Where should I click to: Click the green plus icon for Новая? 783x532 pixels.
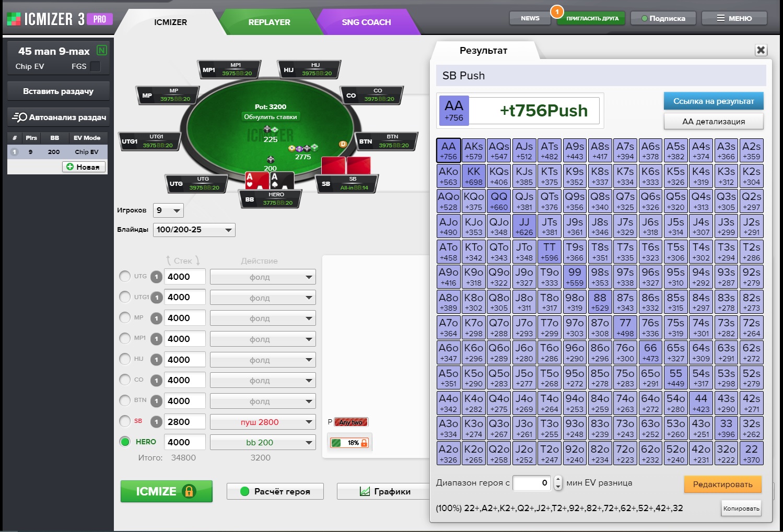[70, 167]
